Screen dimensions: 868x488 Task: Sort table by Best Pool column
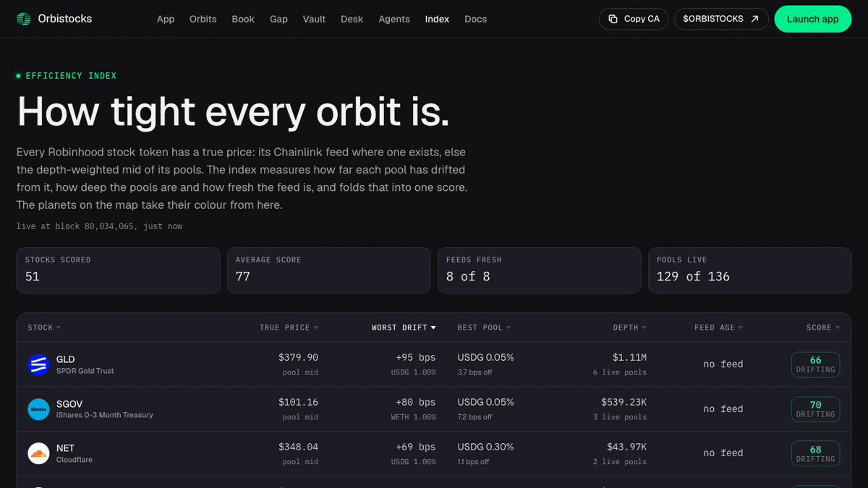tap(484, 328)
